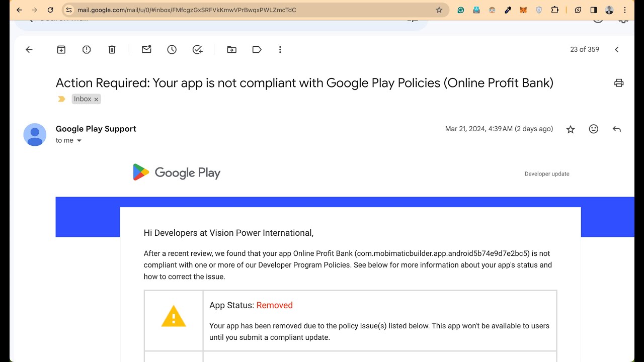Open Chrome profile avatar
This screenshot has height=362, width=644.
point(609,10)
